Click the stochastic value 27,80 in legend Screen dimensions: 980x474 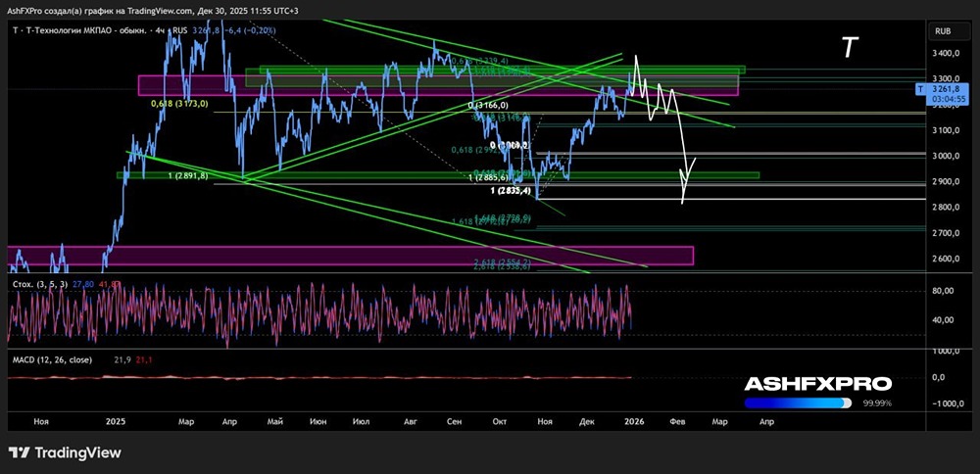(x=82, y=284)
